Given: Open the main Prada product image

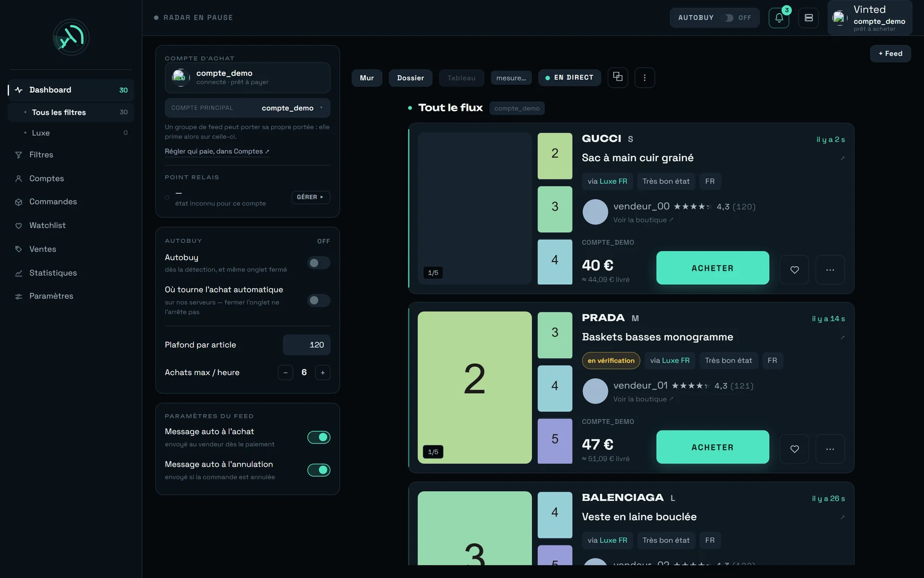Looking at the screenshot, I should tap(475, 387).
